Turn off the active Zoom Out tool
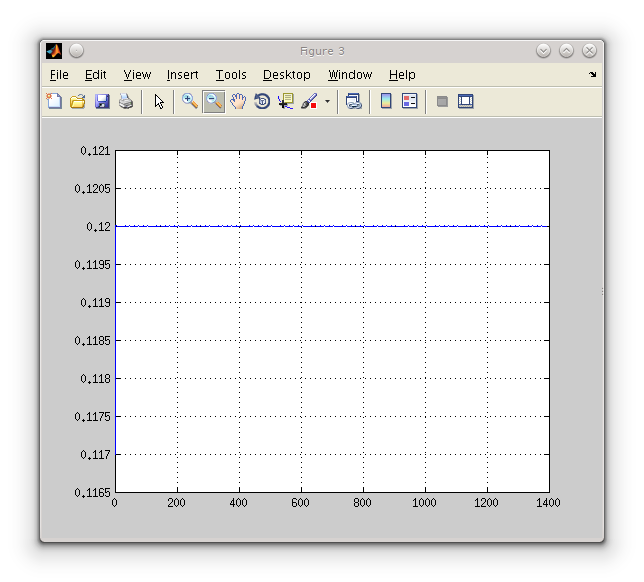644x582 pixels. click(x=213, y=101)
